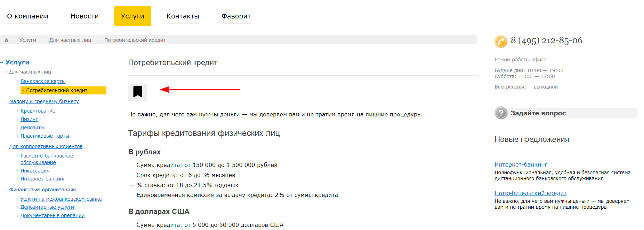
Task: Click the home icon in breadcrumbs
Action: point(6,40)
